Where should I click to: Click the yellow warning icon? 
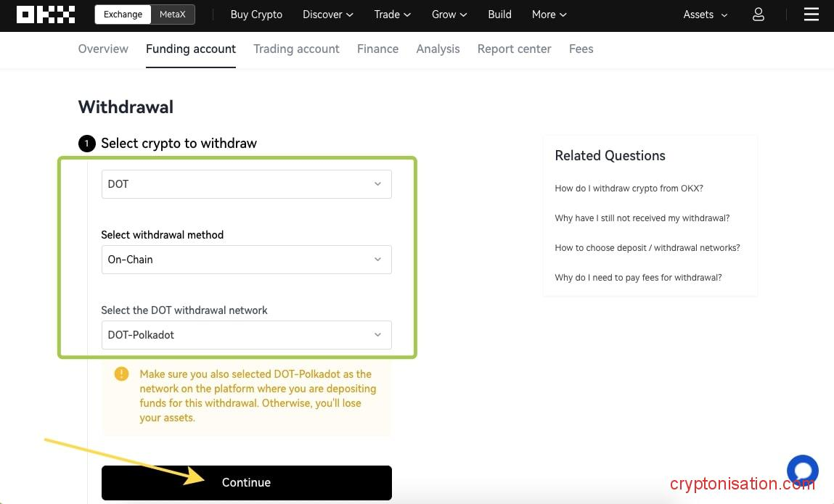point(121,374)
